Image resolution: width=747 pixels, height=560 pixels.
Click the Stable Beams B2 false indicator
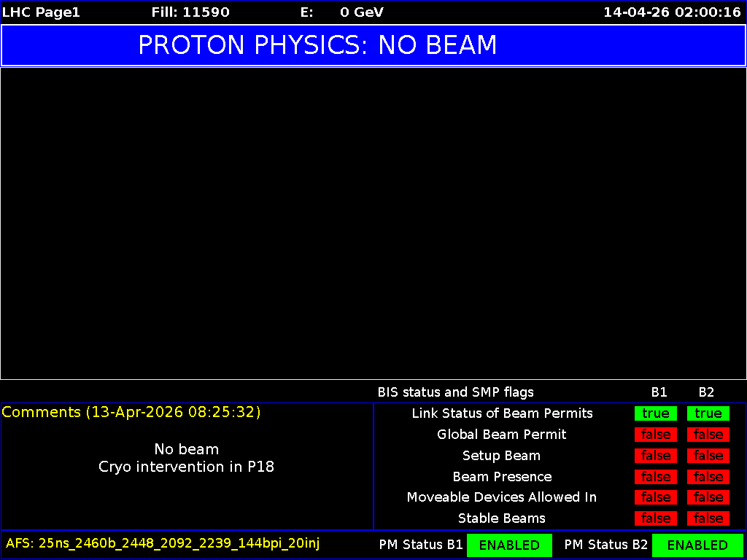708,518
